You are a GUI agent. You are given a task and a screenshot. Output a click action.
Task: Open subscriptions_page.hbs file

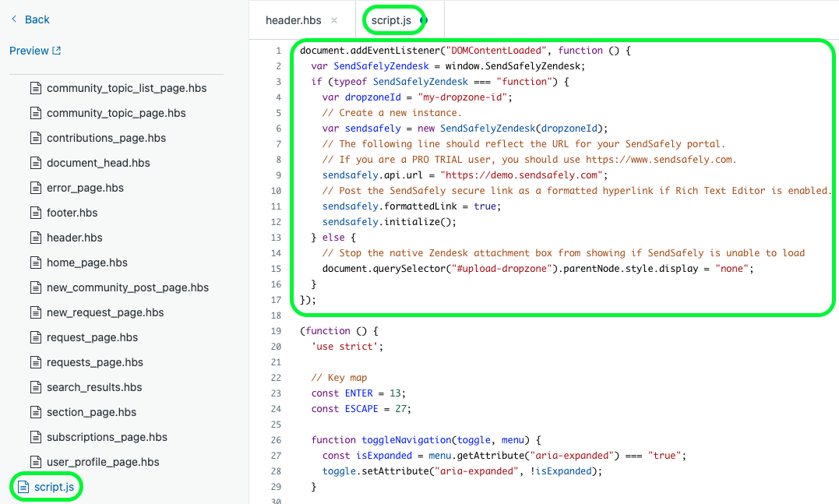tap(107, 437)
